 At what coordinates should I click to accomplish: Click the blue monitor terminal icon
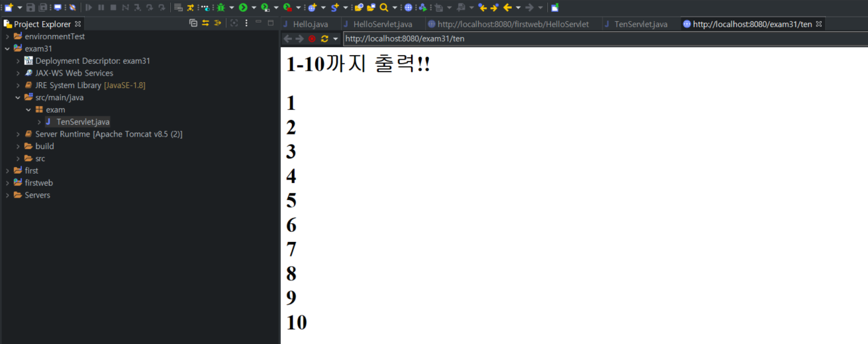click(x=58, y=7)
